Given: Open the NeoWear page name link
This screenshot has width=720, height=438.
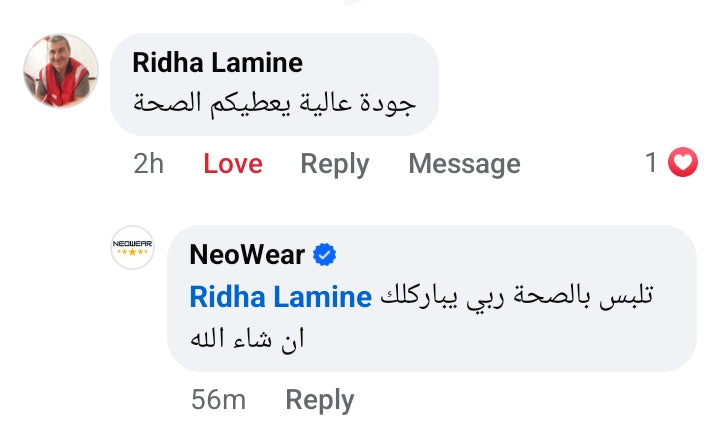Looking at the screenshot, I should (x=247, y=256).
